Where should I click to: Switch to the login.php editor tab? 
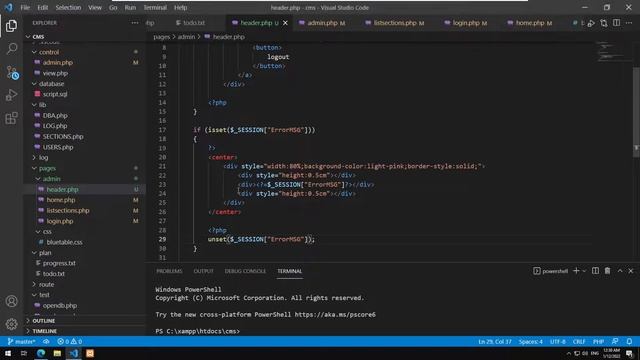click(x=466, y=23)
